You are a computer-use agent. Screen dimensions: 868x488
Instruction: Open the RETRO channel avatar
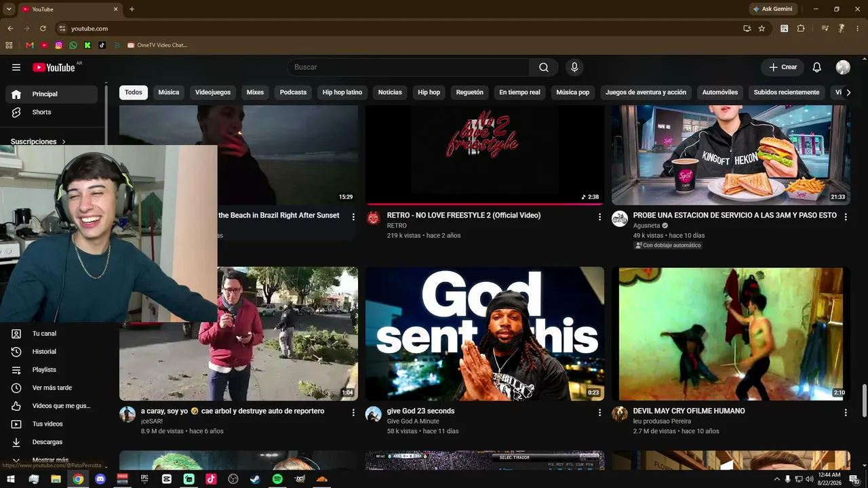coord(374,218)
